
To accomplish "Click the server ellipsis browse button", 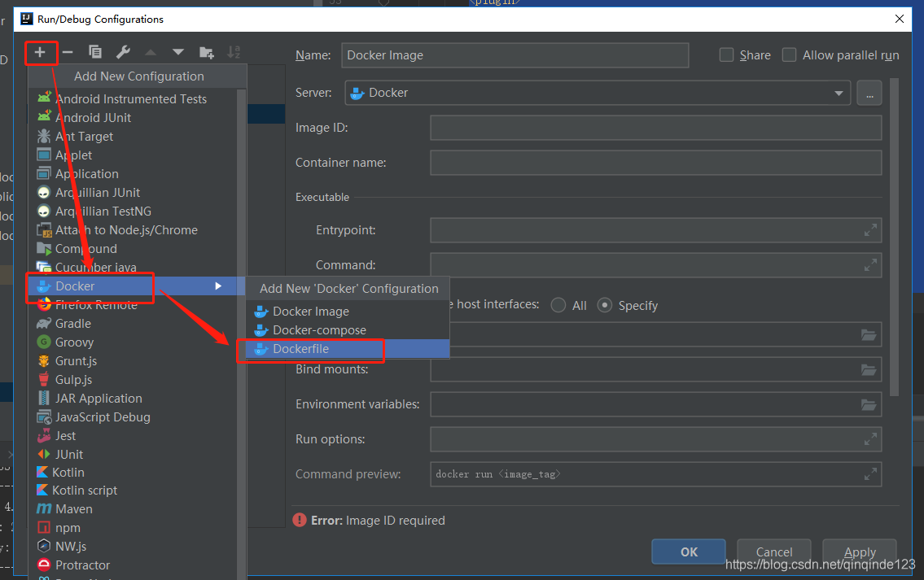I will pyautogui.click(x=869, y=93).
